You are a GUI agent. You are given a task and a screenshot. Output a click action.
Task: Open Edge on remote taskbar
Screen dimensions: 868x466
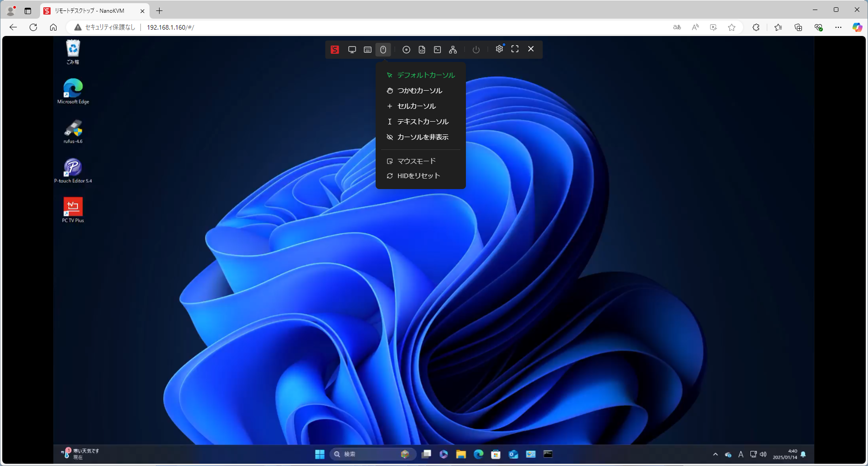(x=478, y=454)
